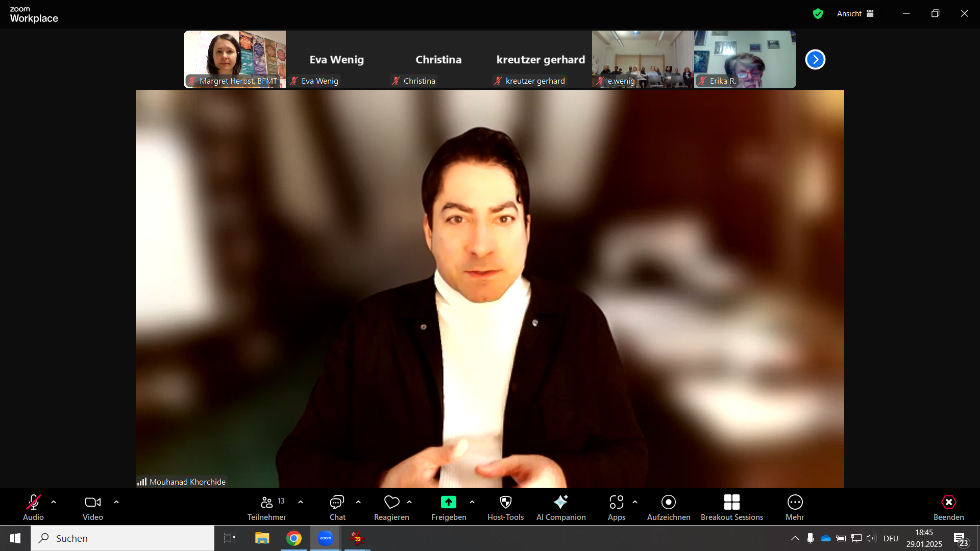Launch the AI Companion
The width and height of the screenshot is (980, 551).
tap(560, 508)
